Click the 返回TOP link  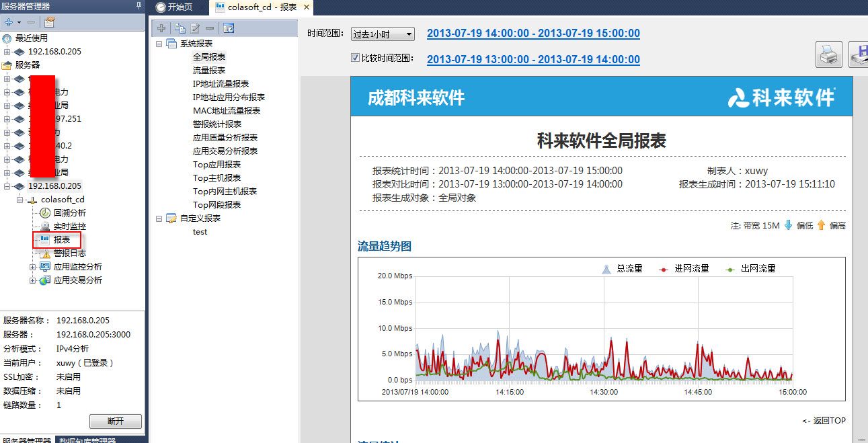pyautogui.click(x=824, y=421)
